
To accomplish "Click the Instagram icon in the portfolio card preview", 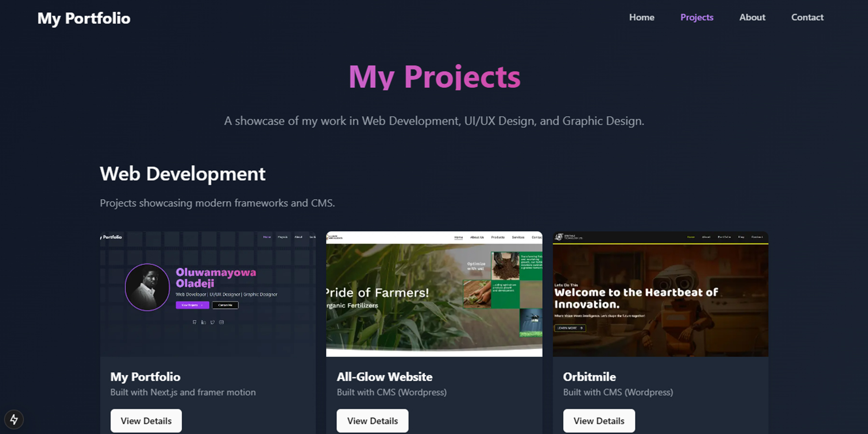I will [221, 322].
